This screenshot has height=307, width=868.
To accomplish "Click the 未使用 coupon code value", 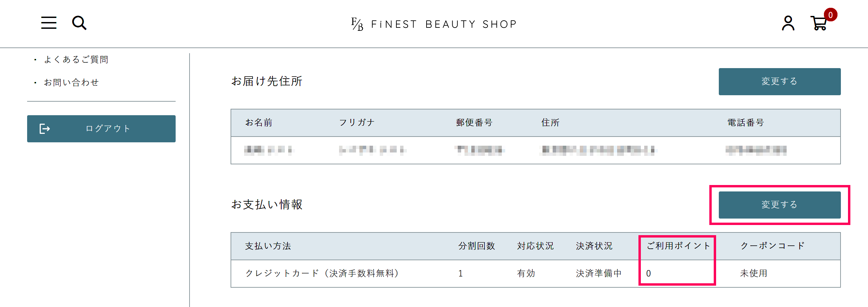I will coord(753,273).
